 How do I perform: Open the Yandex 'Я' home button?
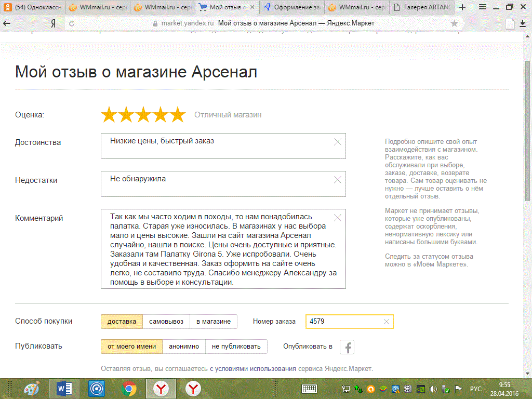click(x=54, y=23)
